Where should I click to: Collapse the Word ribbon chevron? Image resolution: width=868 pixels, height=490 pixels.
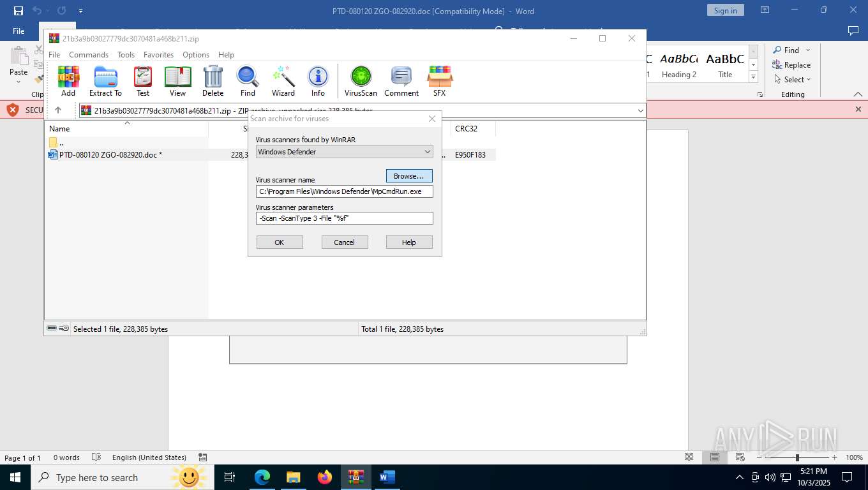tap(858, 94)
